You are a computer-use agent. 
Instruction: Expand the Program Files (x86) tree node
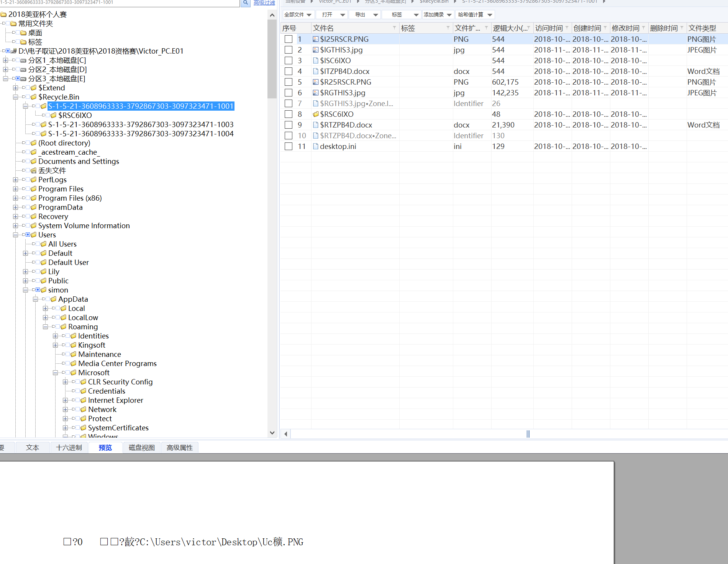click(x=15, y=198)
